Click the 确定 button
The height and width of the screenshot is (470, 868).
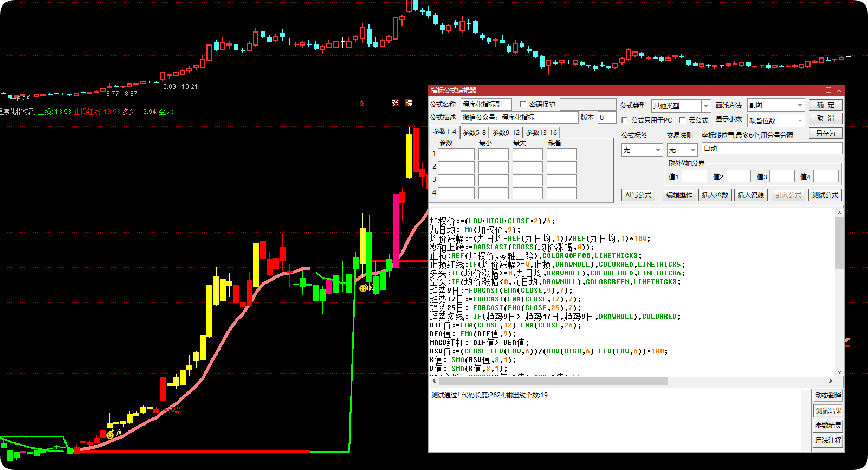point(826,105)
